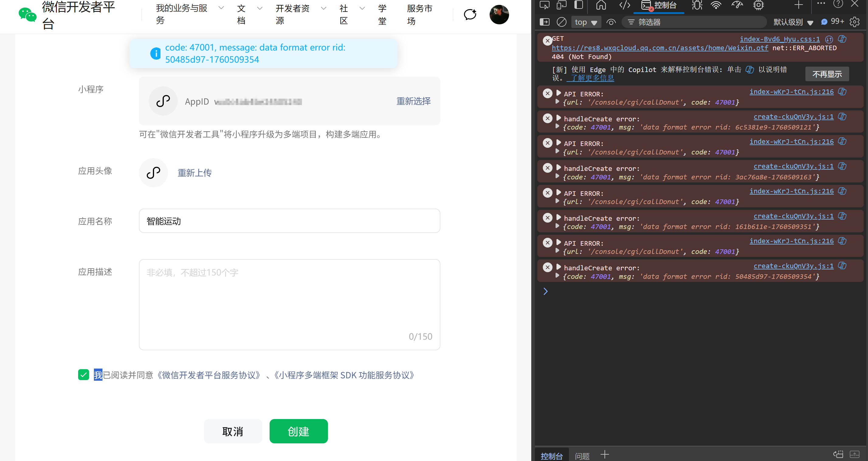
Task: Open the top context dropdown
Action: pos(586,22)
